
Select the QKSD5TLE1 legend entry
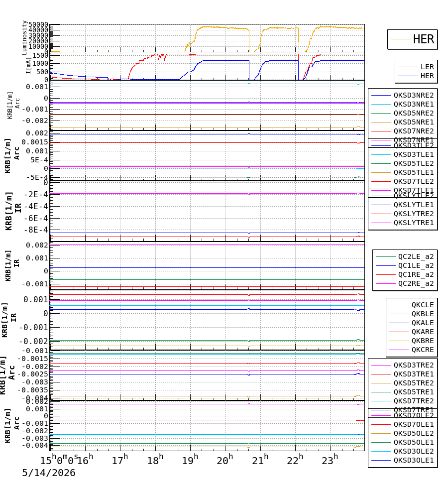pyautogui.click(x=414, y=172)
